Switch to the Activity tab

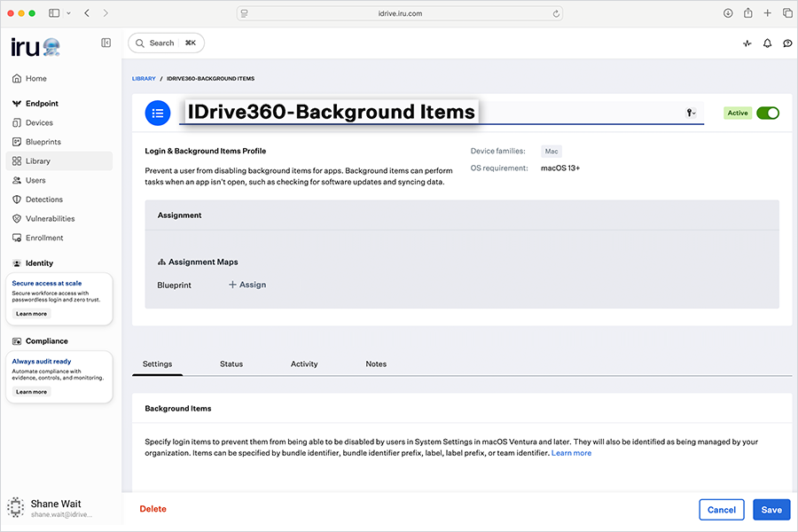point(304,364)
